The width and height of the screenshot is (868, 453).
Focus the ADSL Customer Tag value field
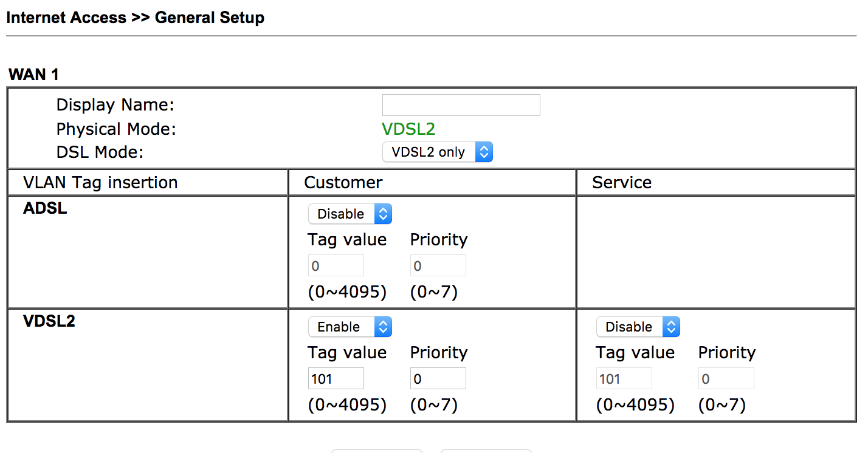(336, 266)
